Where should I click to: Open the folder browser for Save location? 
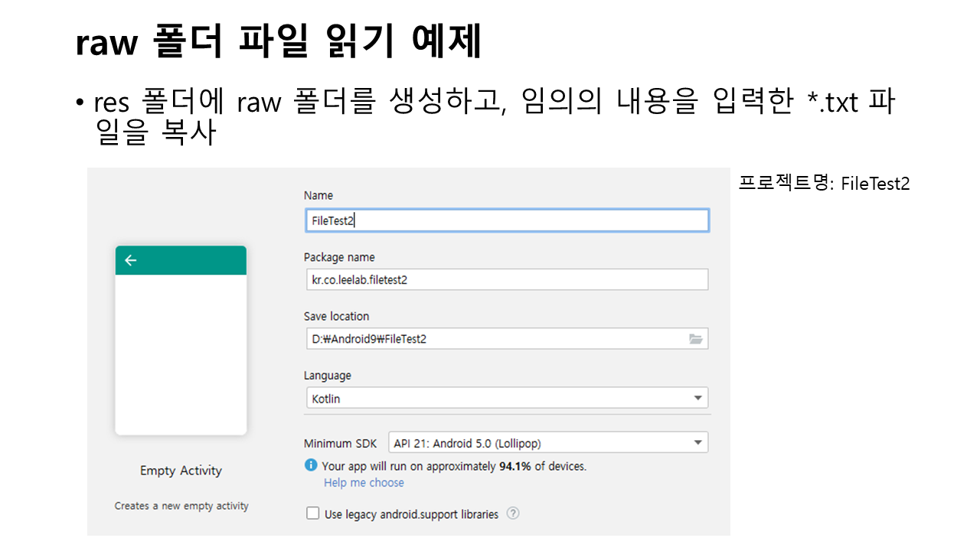pos(695,339)
